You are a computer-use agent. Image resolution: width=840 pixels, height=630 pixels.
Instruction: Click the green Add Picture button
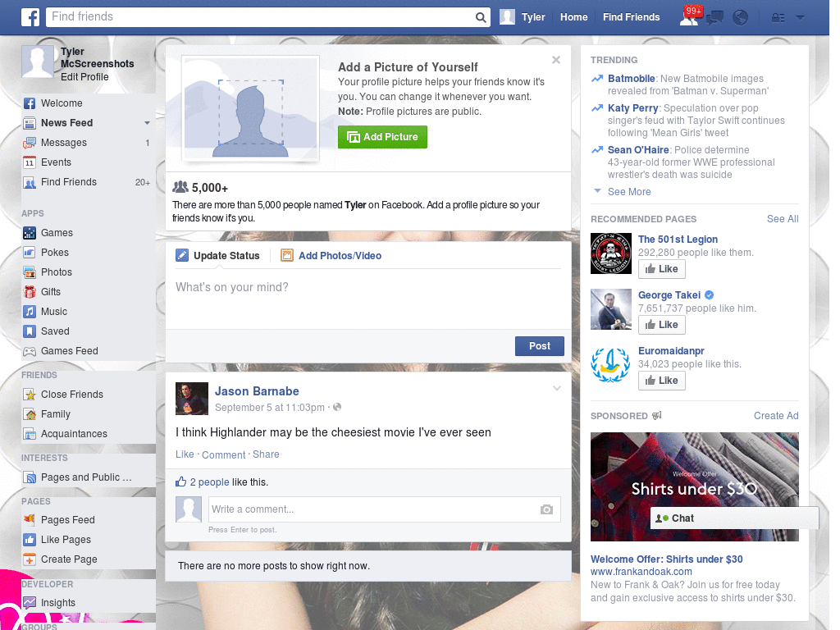[382, 137]
